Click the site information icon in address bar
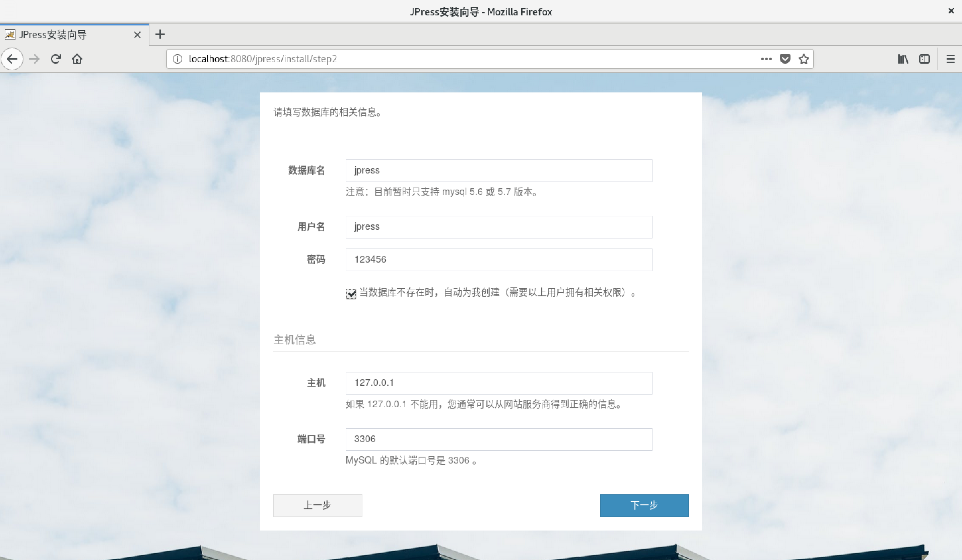Image resolution: width=962 pixels, height=560 pixels. click(x=177, y=59)
